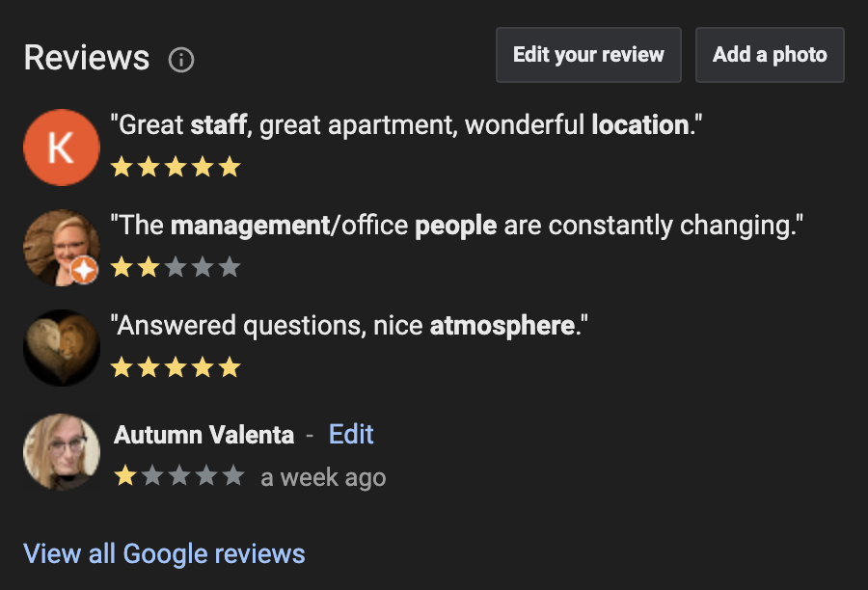Click the info icon next to Reviews heading
Viewport: 868px width, 590px height.
click(181, 59)
